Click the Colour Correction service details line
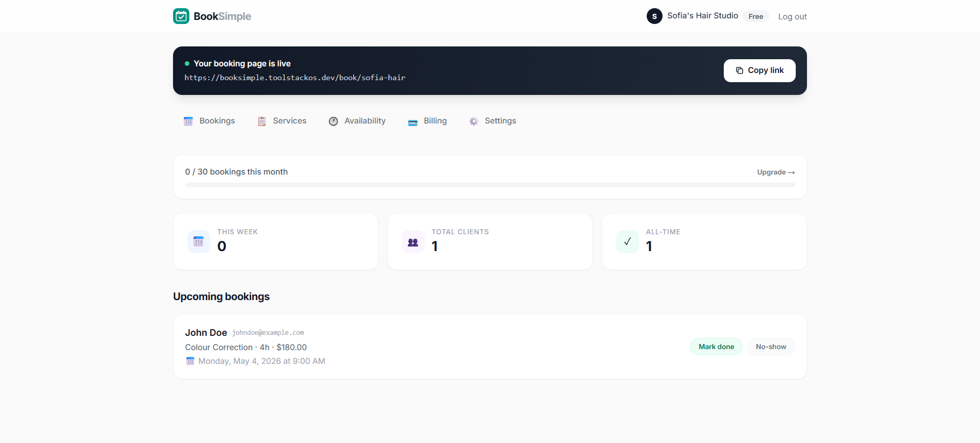The height and width of the screenshot is (443, 980). 246,348
